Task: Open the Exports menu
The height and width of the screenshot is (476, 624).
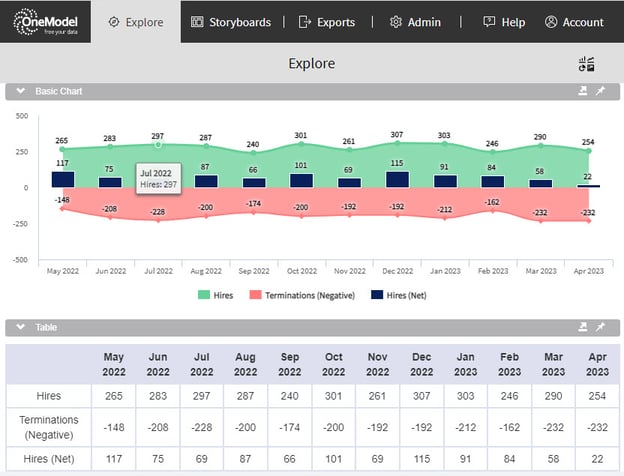Action: 327,22
